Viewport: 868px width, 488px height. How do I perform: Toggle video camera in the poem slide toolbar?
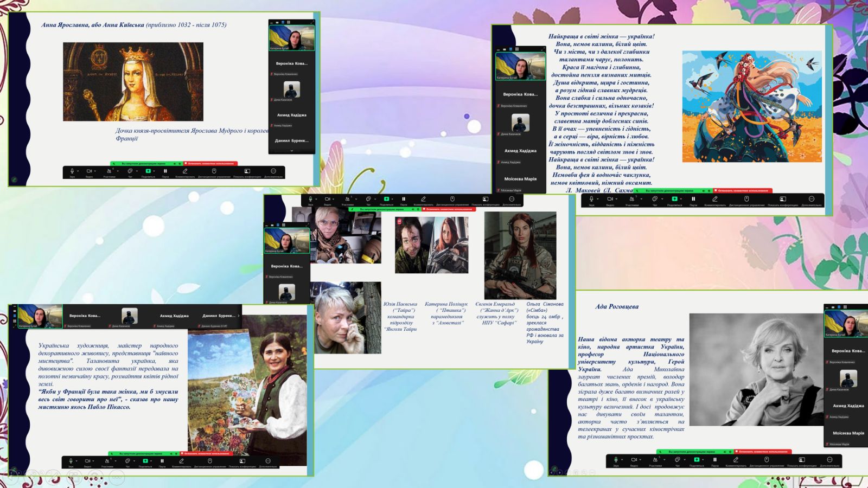coord(610,199)
